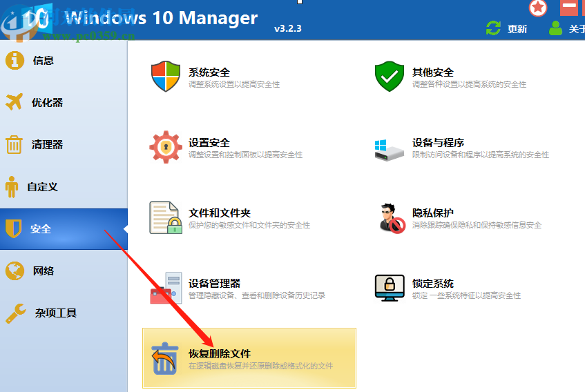Screen dimensions: 585x392
Task: Click description 保护您的敏感文件和文件夹的安全性
Action: [249, 226]
